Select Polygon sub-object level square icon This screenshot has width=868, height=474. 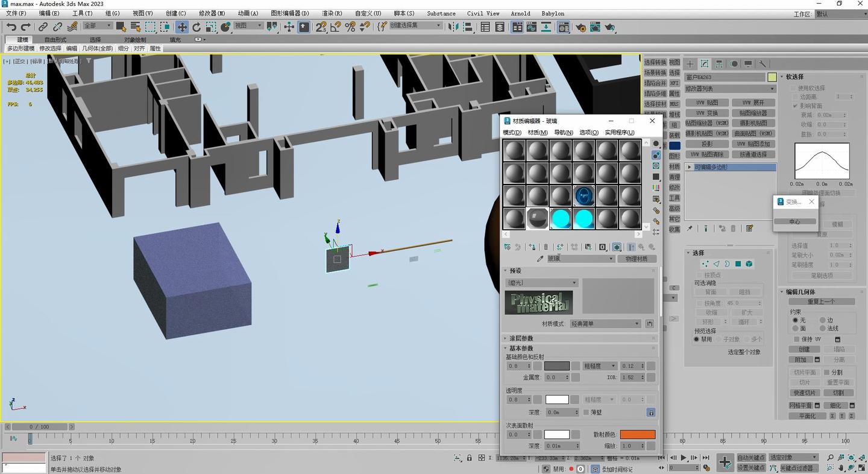(738, 264)
